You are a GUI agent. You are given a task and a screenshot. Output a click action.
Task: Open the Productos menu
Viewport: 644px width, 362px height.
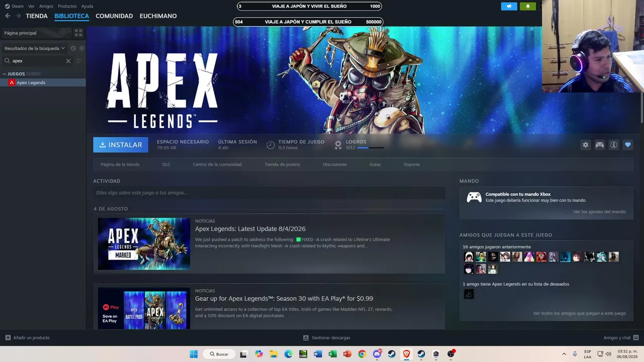coord(67,6)
